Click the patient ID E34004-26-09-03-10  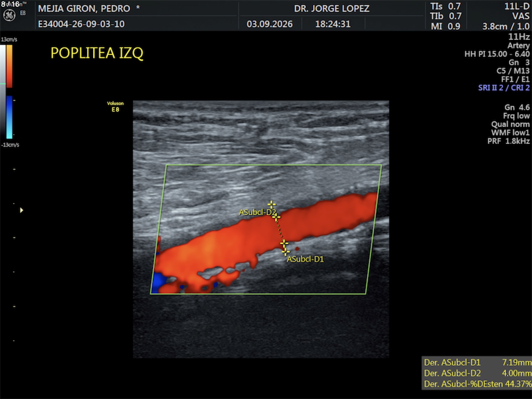tap(81, 24)
